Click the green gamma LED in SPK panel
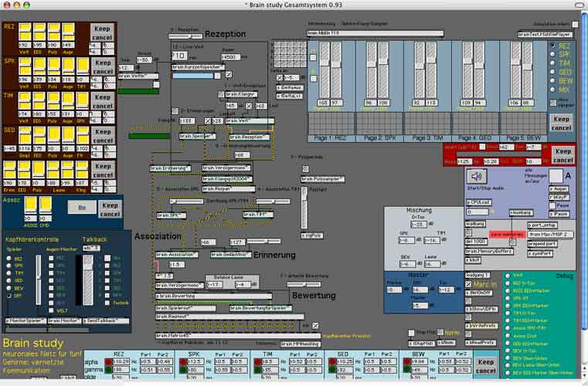This screenshot has height=386, width=588. pos(183,370)
